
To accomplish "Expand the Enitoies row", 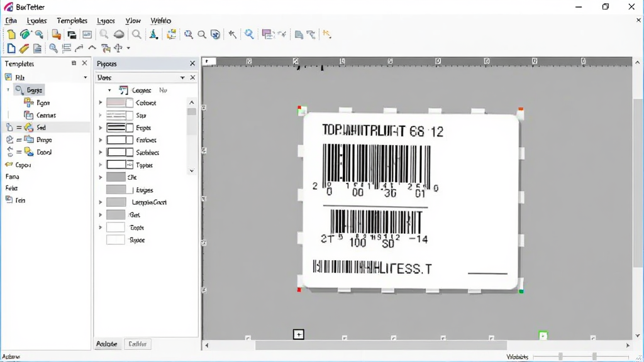I will 100,140.
